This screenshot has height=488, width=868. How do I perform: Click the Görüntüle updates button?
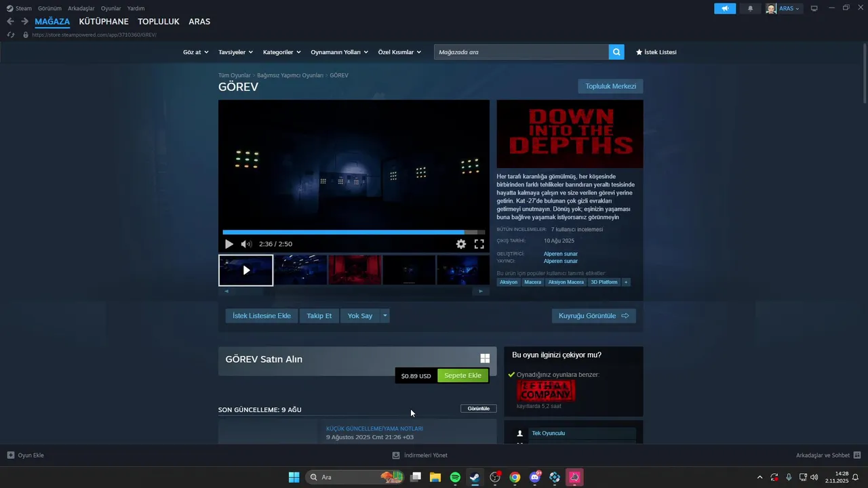(479, 409)
